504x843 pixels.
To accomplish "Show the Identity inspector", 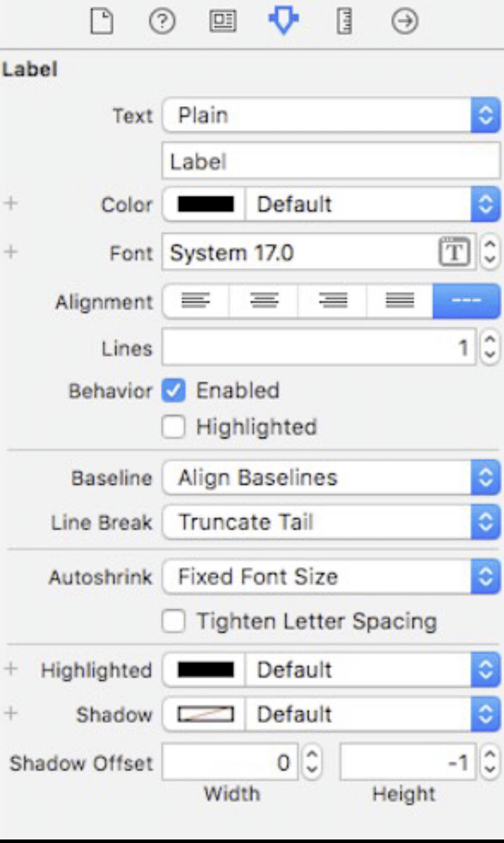I will tap(223, 21).
